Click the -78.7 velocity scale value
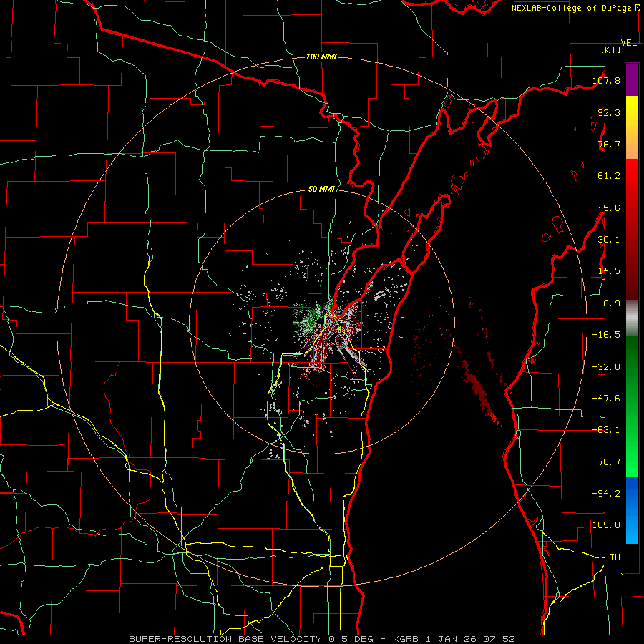Viewport: 644px width, 644px height. pyautogui.click(x=606, y=462)
